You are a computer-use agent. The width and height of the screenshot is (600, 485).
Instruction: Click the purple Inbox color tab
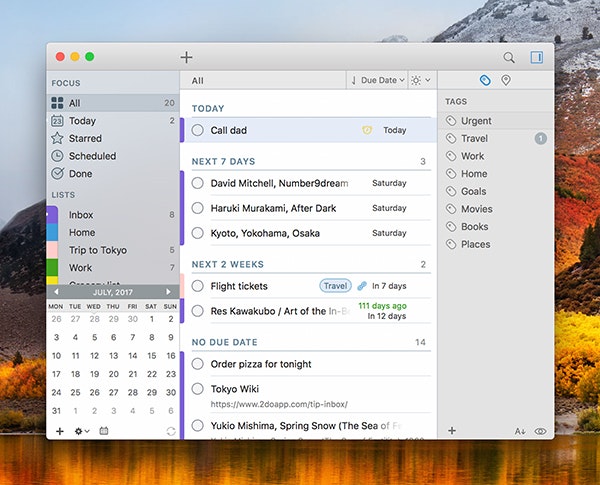coord(52,215)
